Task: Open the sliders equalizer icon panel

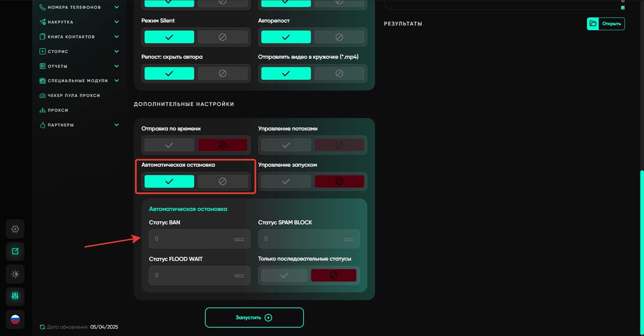Action: click(15, 296)
